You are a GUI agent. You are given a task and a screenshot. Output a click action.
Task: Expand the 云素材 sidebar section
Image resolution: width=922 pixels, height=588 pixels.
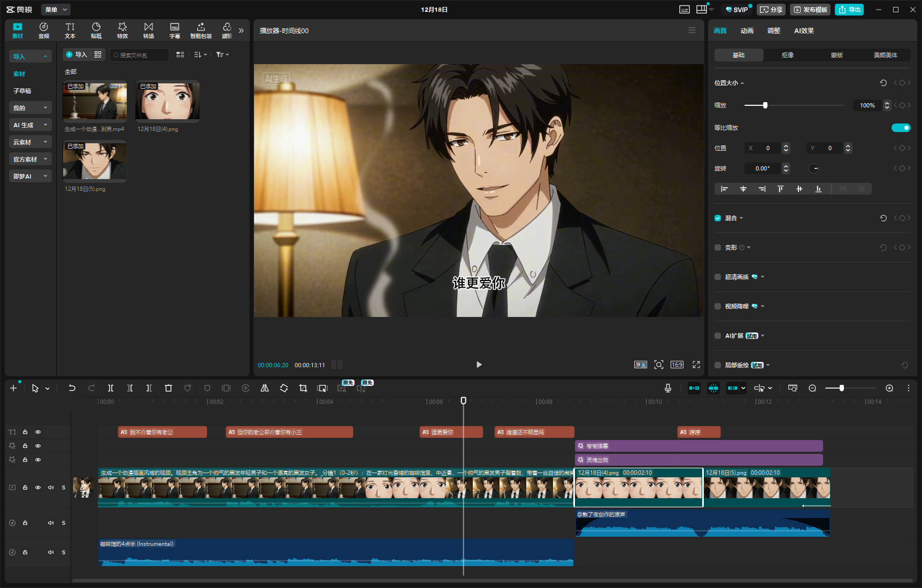(x=30, y=142)
